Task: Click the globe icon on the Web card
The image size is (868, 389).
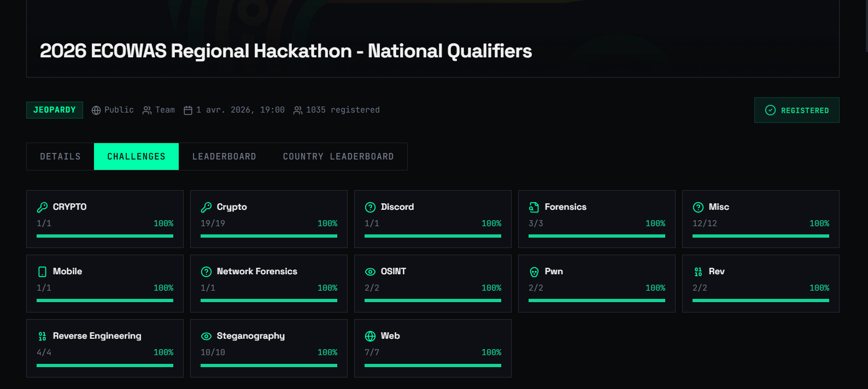Action: [x=370, y=336]
